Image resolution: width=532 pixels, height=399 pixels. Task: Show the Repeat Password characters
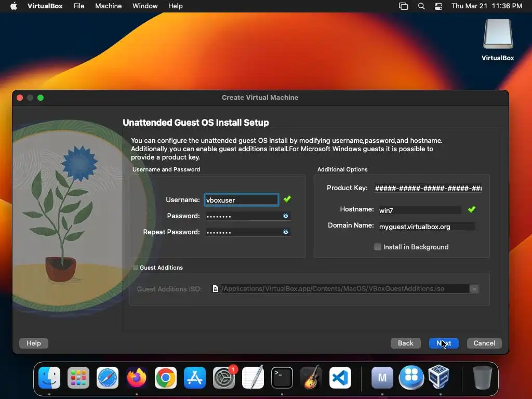click(286, 232)
